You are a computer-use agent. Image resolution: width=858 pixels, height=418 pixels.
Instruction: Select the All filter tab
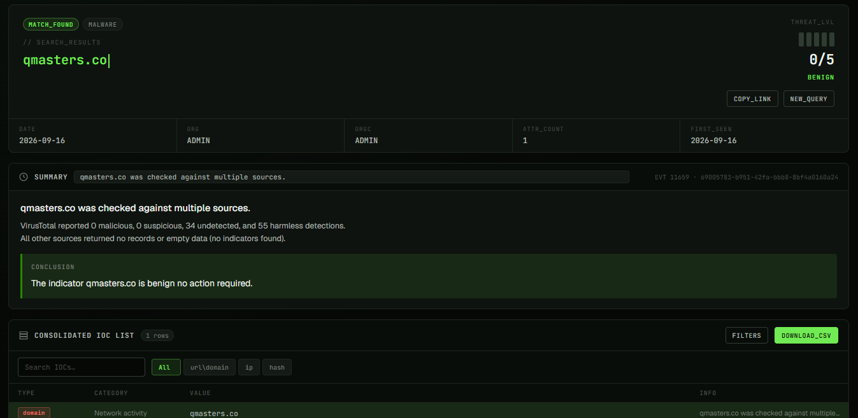click(x=165, y=367)
